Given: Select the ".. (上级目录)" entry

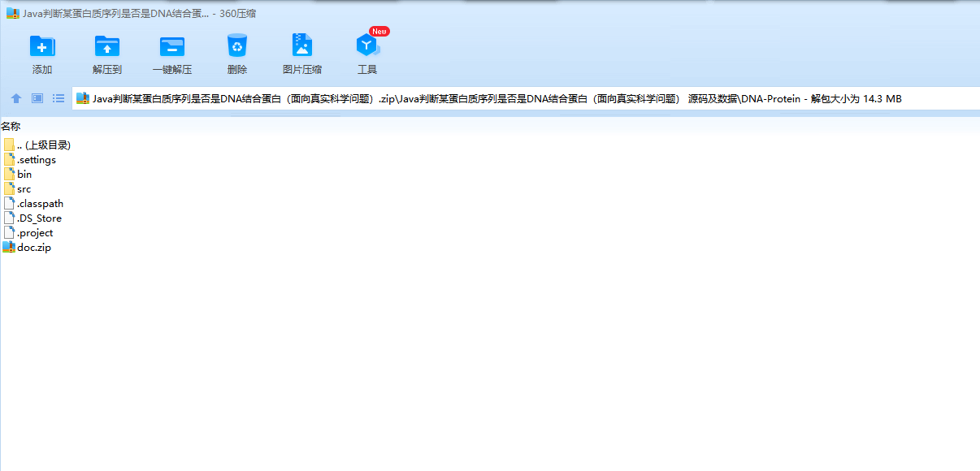Looking at the screenshot, I should 44,145.
